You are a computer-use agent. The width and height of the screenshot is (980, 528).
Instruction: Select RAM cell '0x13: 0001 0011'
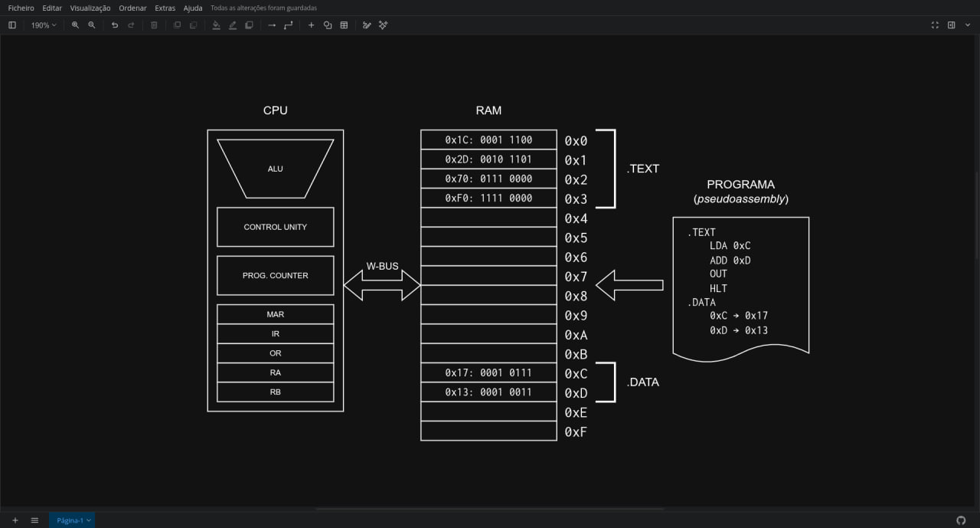pyautogui.click(x=488, y=392)
